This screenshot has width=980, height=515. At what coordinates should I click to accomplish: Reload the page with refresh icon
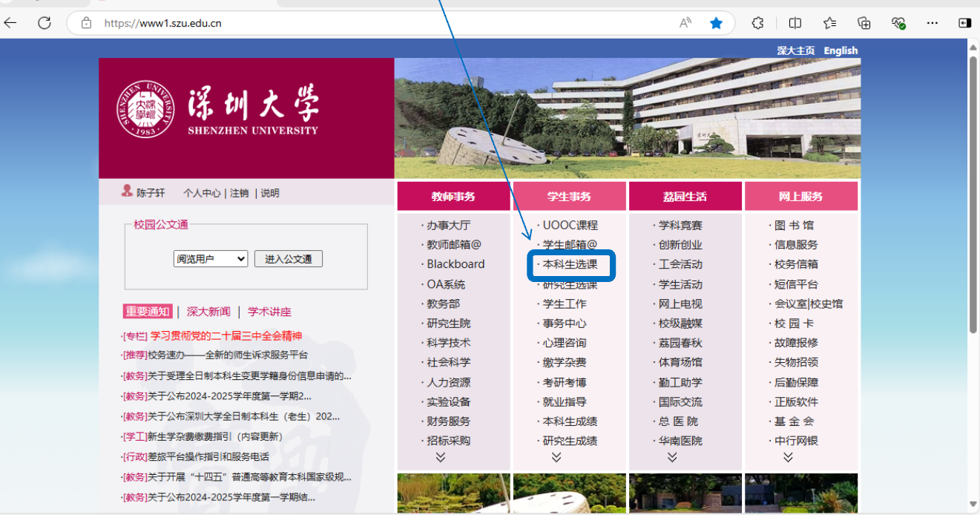pos(45,23)
